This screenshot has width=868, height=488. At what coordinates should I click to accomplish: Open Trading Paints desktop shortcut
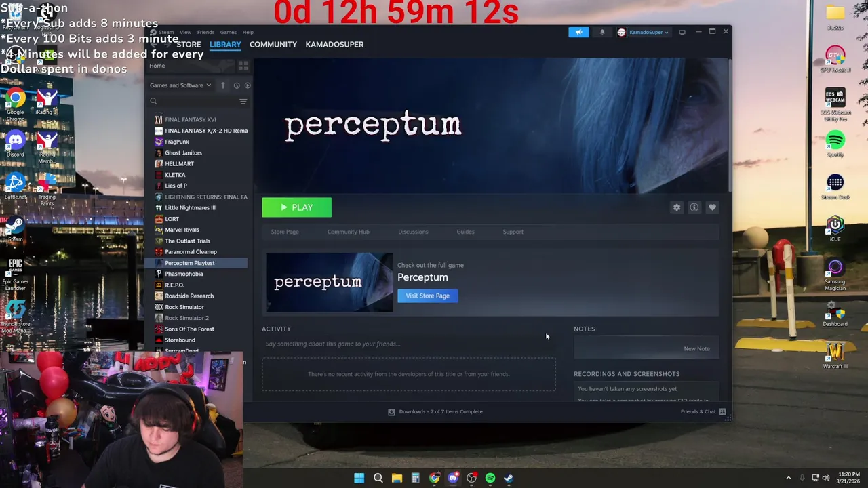(x=47, y=190)
